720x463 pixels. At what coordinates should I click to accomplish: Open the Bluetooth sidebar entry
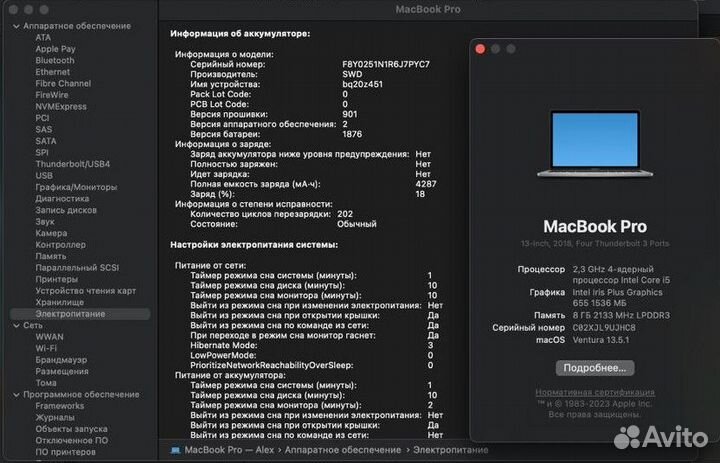coord(55,61)
